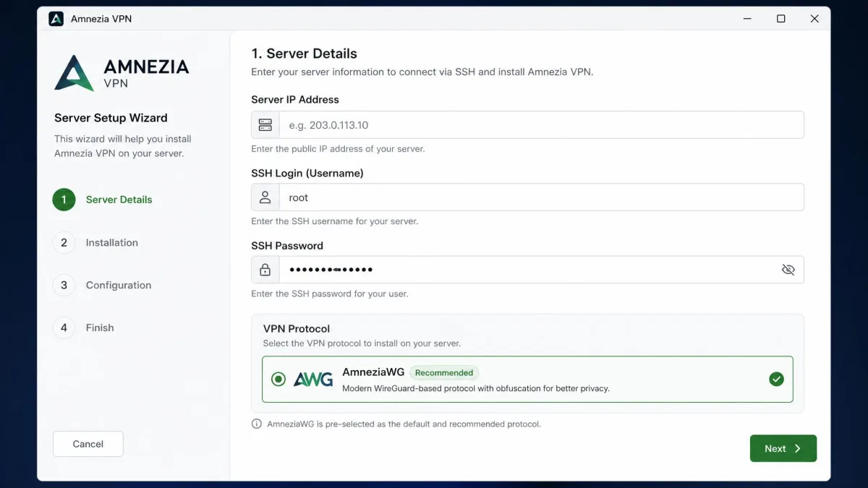Click the server icon beside IP address field

pos(265,125)
